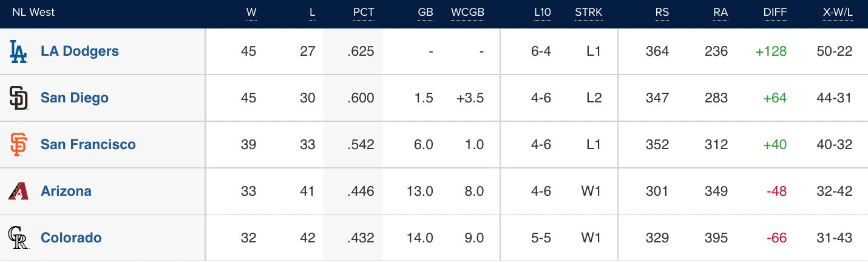Sort by RS runs scored header

(x=661, y=13)
